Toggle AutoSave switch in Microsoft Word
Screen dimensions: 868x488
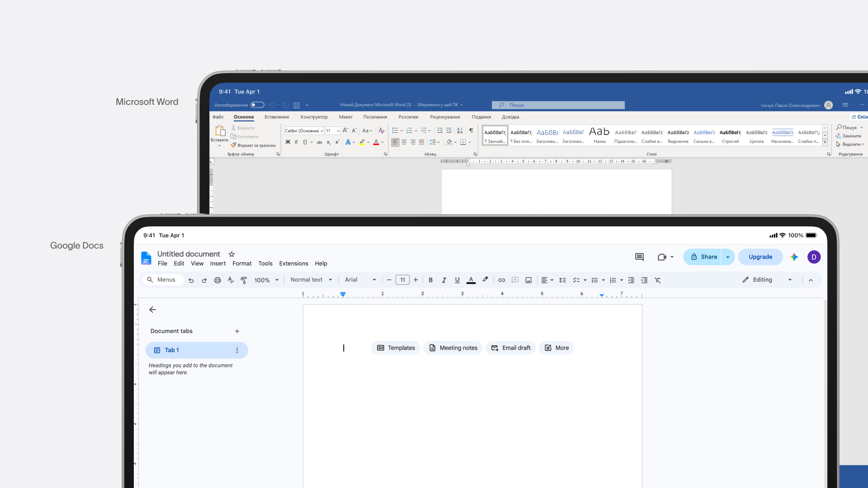(x=257, y=105)
